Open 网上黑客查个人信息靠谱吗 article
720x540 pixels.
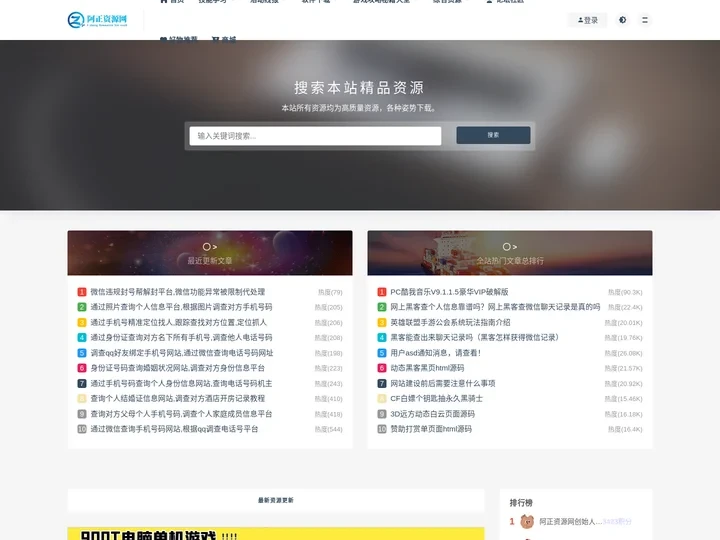pyautogui.click(x=495, y=307)
